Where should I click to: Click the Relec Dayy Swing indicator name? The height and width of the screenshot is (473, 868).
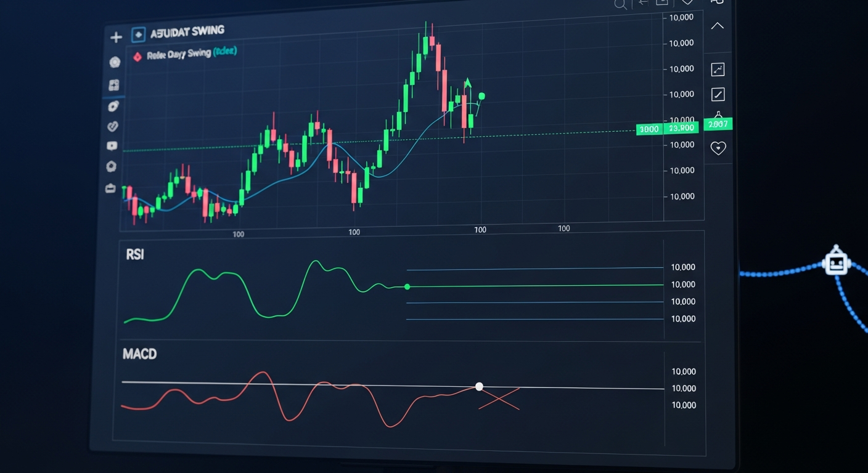179,54
